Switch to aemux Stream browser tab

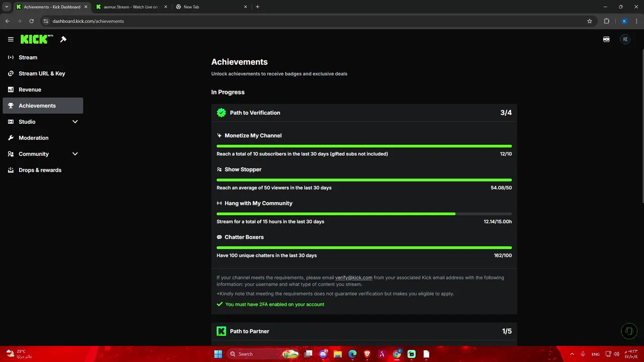tap(131, 7)
